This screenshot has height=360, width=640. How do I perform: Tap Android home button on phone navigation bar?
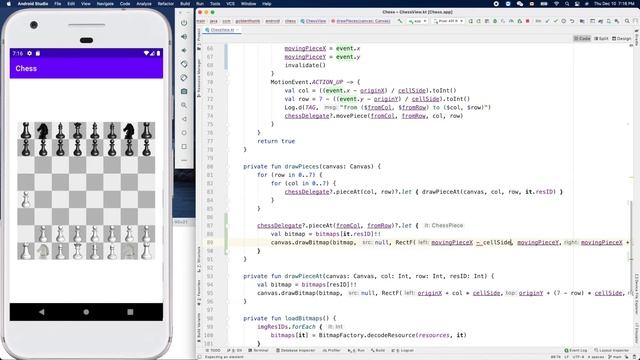pos(86,312)
